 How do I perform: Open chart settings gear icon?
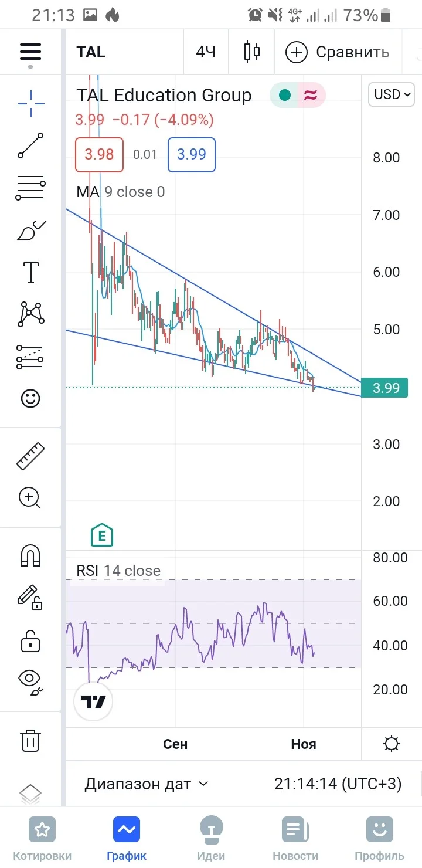click(x=392, y=744)
